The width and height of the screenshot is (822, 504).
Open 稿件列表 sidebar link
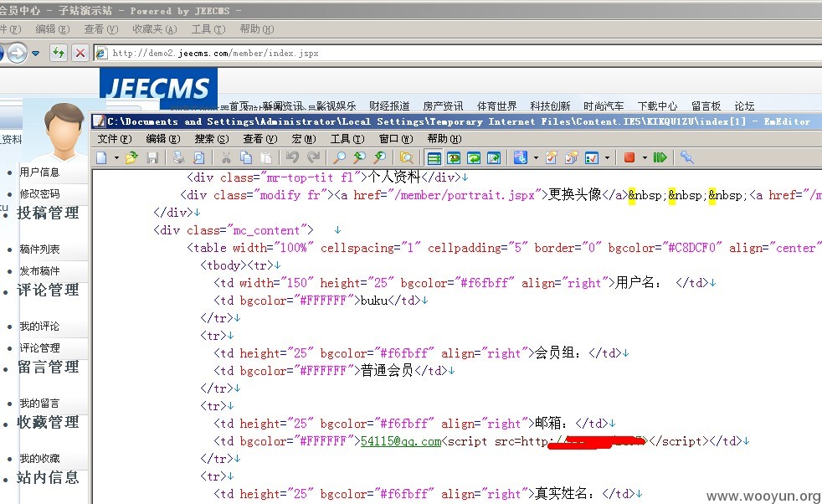coord(39,249)
